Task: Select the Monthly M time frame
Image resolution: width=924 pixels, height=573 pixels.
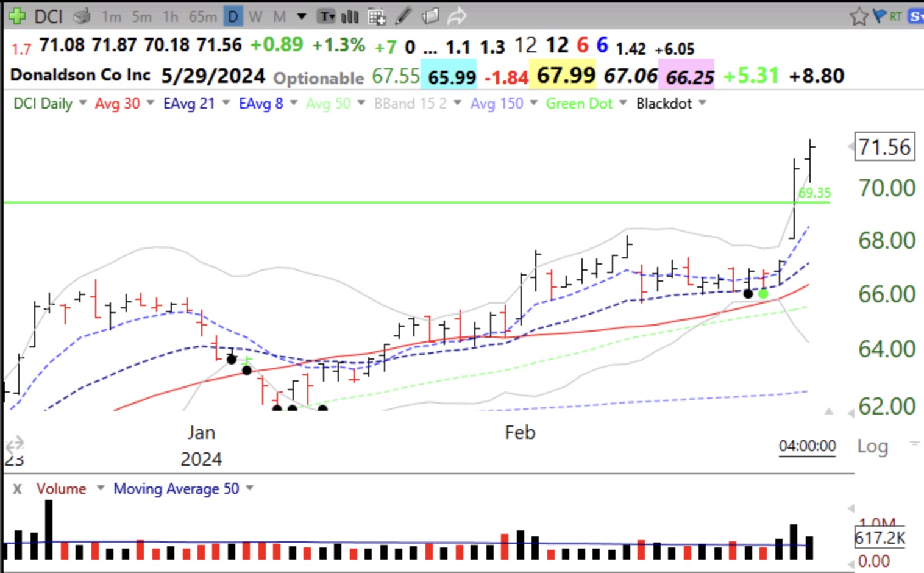Action: (x=279, y=17)
